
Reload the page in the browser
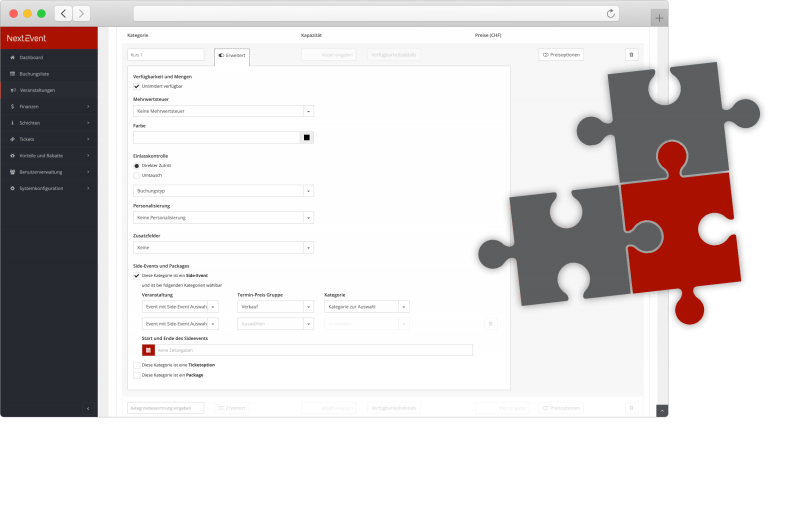click(x=611, y=13)
